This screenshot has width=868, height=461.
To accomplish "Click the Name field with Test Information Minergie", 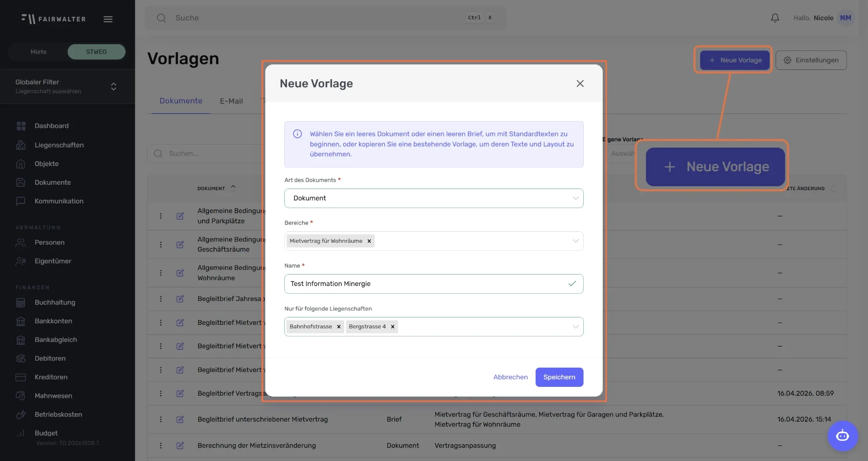I will click(434, 284).
